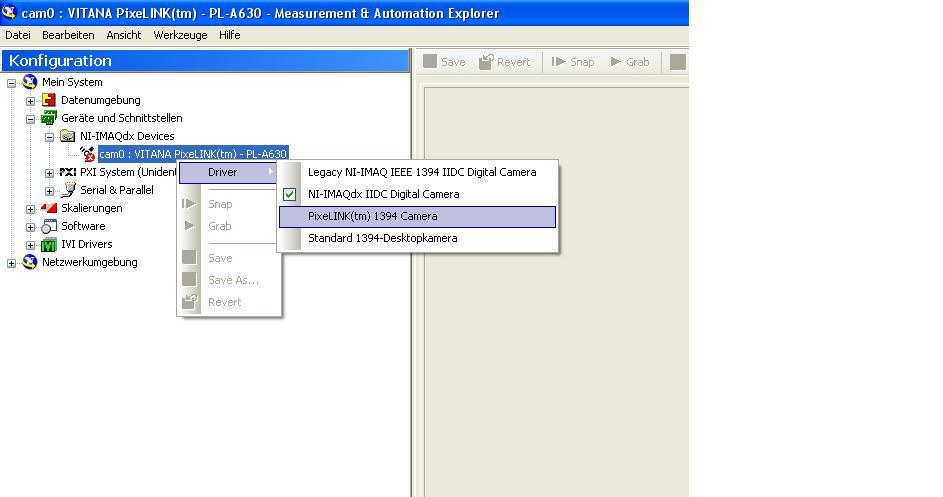943x497 pixels.
Task: Click the Software icon in tree
Action: tap(48, 226)
